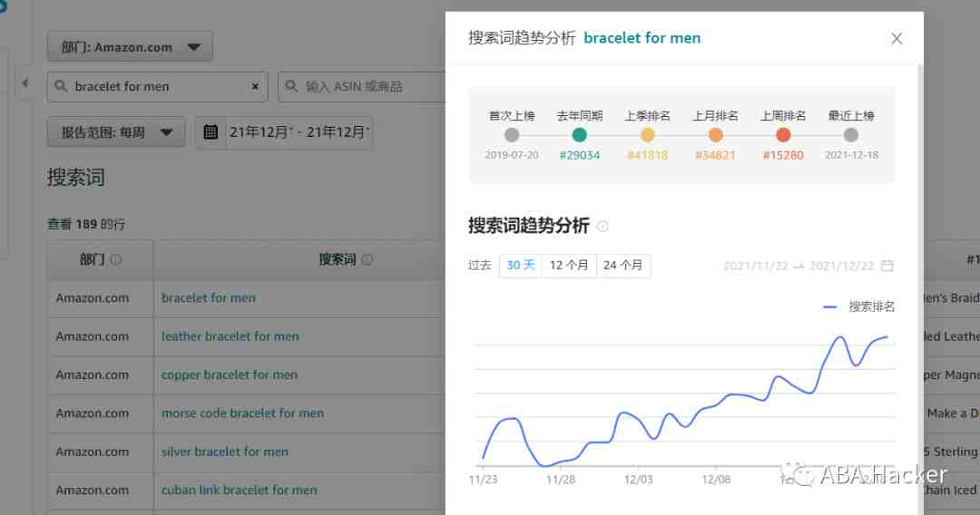The image size is (980, 515).
Task: Click the ASIN or product input field
Action: 361,87
